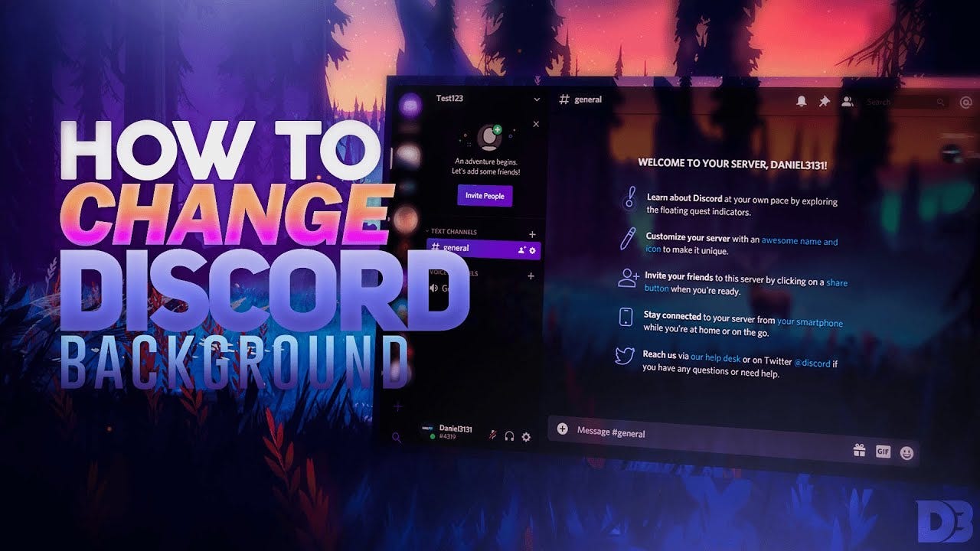The width and height of the screenshot is (980, 551).
Task: Click the attach file plus in message box
Action: tap(563, 429)
